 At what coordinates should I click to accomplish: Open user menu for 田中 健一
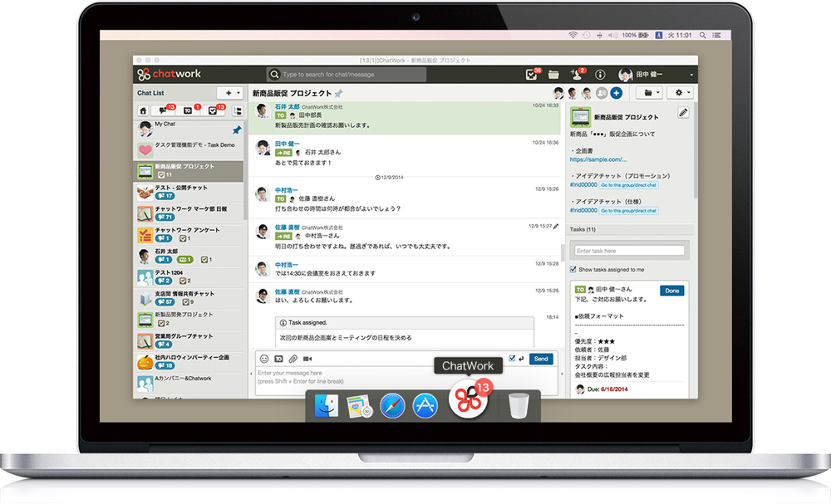(656, 75)
